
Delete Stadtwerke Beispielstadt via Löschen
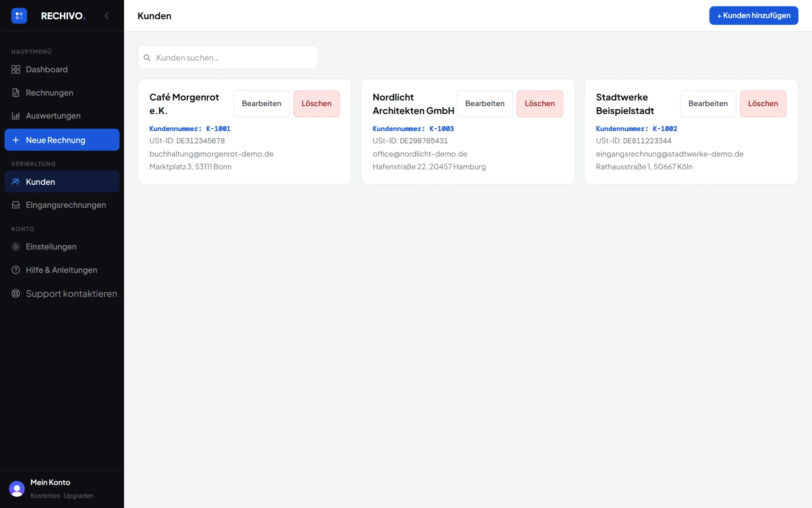763,103
